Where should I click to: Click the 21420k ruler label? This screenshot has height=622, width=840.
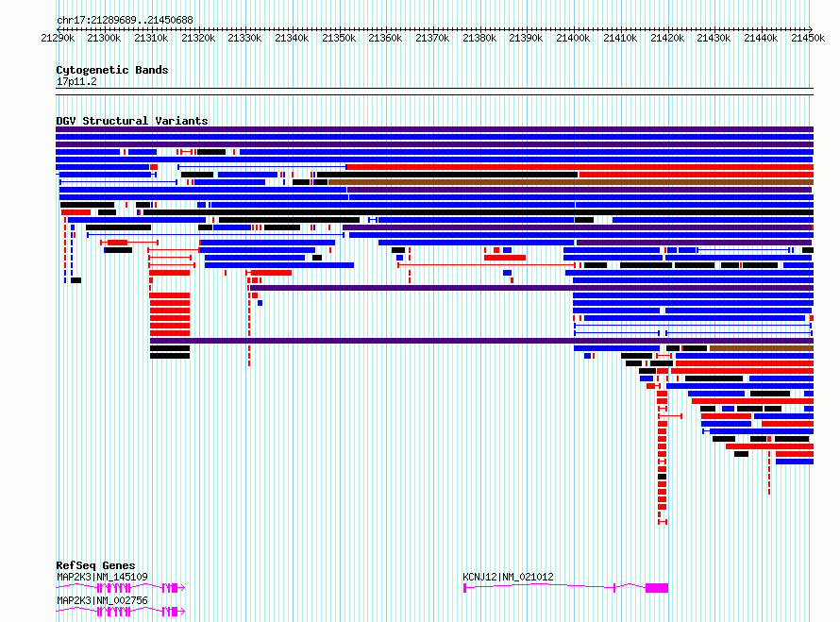tap(667, 38)
